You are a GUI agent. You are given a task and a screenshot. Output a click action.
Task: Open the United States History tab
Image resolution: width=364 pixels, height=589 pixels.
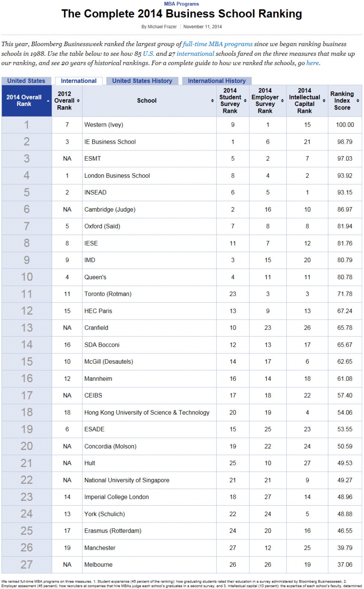[x=142, y=81]
